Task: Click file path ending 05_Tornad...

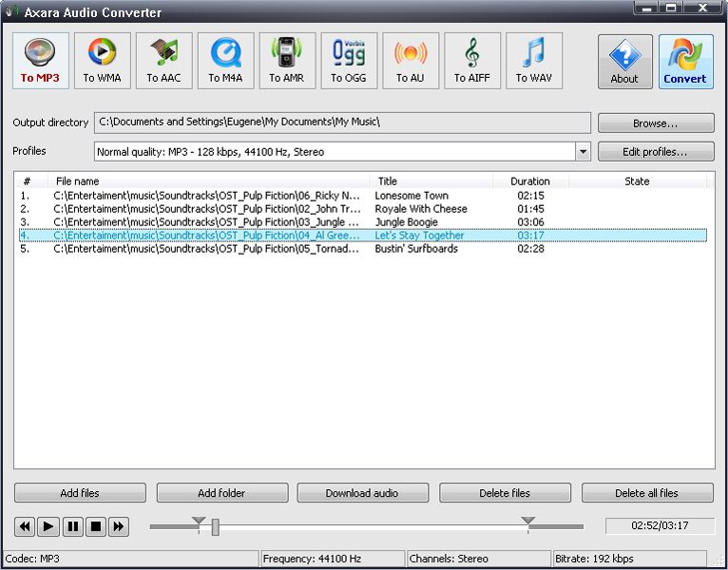Action: point(206,249)
